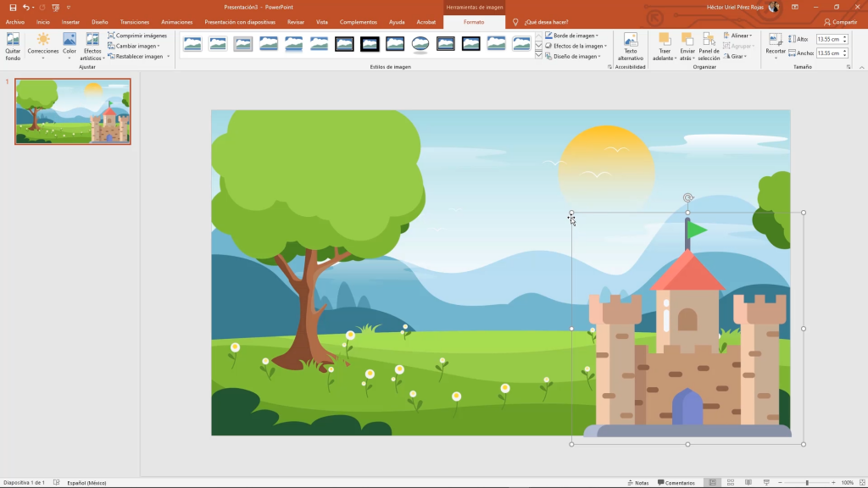Select slide 1 thumbnail in panel

tap(73, 112)
